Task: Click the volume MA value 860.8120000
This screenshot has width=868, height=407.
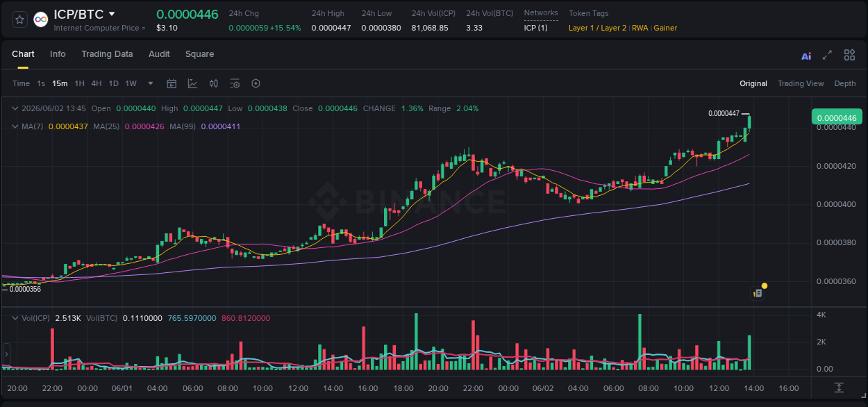Action: coord(246,318)
